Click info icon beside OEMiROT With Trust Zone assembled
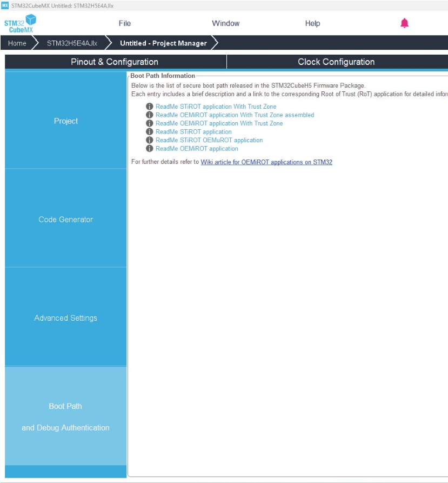Image resolution: width=448 pixels, height=483 pixels. [x=149, y=115]
